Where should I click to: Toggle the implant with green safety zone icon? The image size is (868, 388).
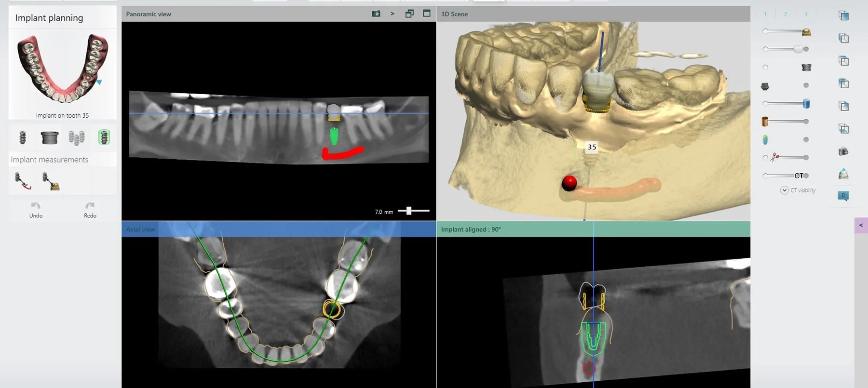click(x=104, y=138)
